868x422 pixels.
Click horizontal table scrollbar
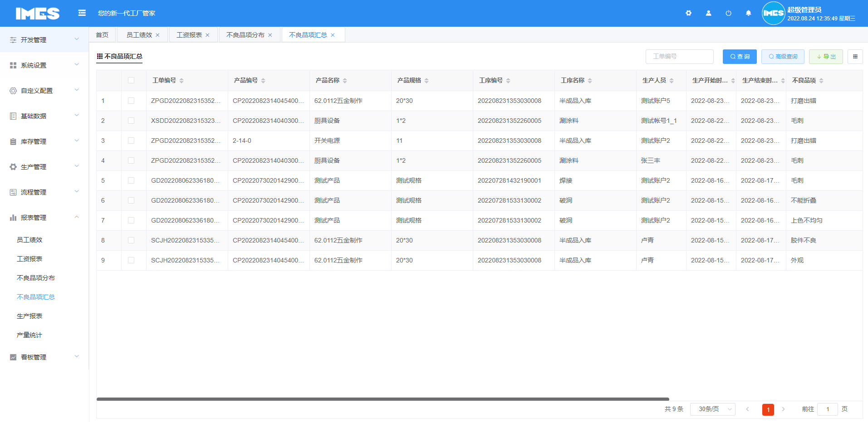pos(383,399)
